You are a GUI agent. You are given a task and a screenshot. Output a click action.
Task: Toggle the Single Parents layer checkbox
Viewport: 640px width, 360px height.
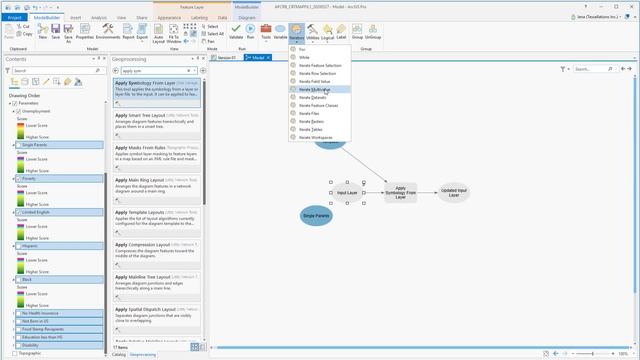pos(18,145)
